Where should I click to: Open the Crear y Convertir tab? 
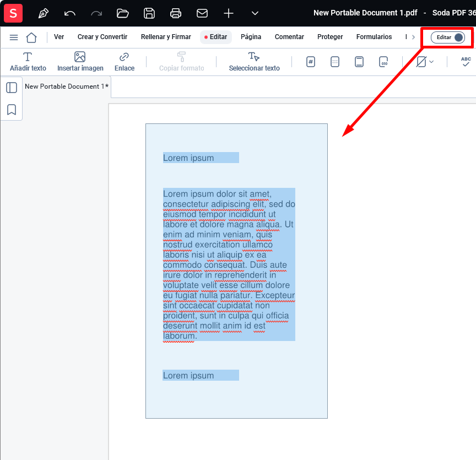(102, 37)
